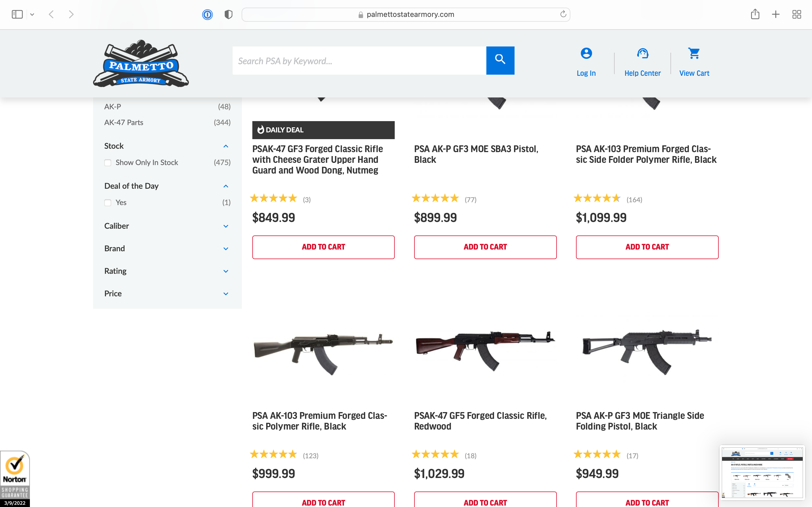The image size is (812, 507).
Task: Add the $899.99 AK-P pistol to cart
Action: coord(485,247)
